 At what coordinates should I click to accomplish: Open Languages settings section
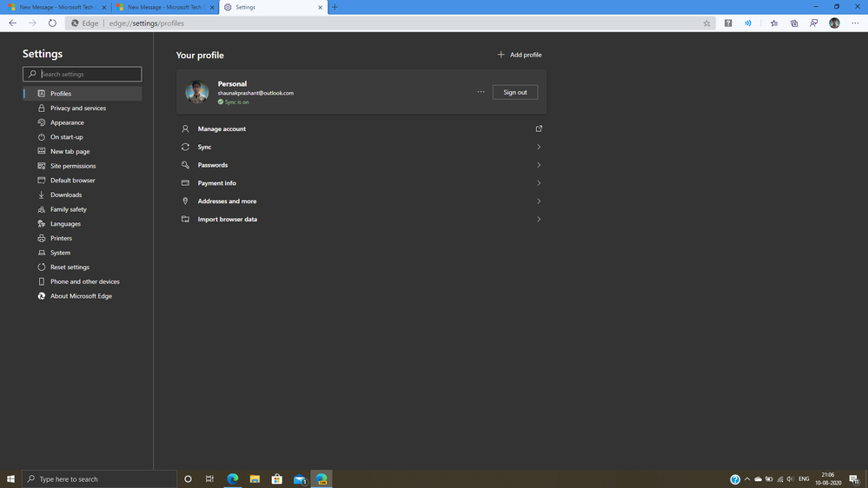83,223
